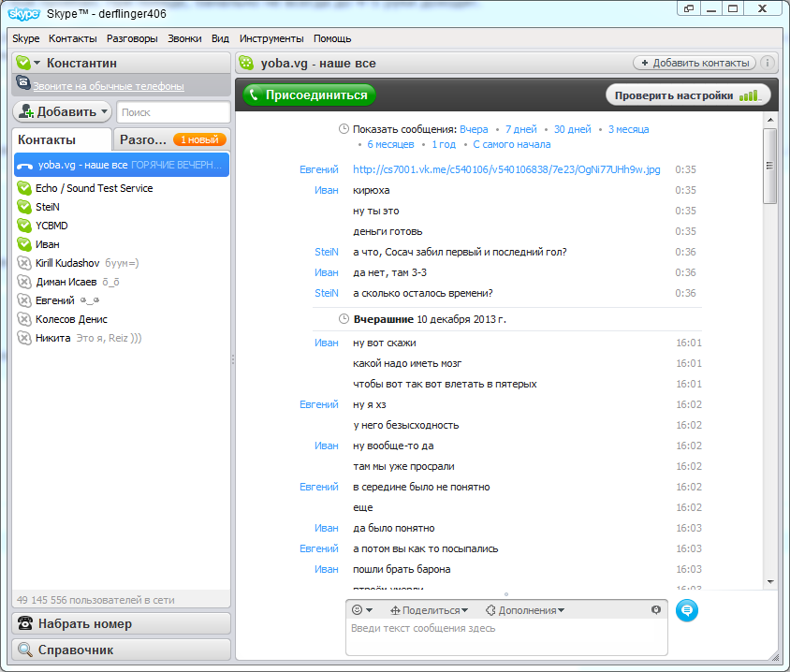Click the chat scrollbar down arrow
Screen dimensions: 790x672
[x=769, y=582]
